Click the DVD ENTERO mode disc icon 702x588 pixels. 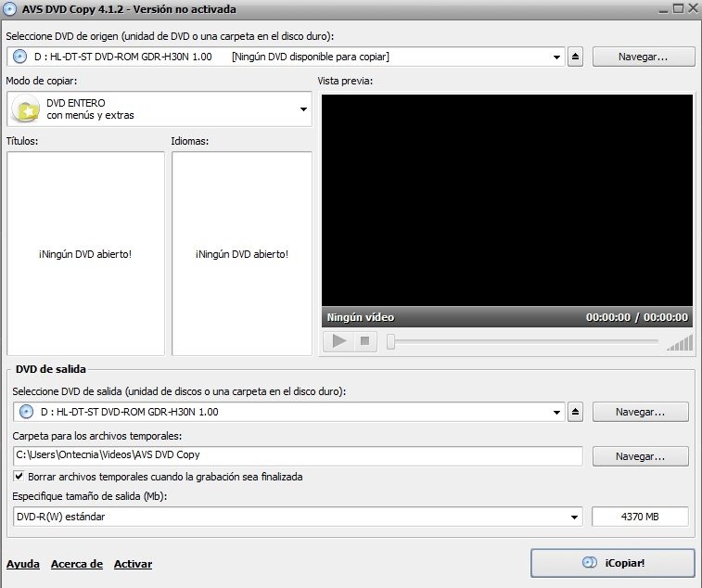click(x=26, y=109)
